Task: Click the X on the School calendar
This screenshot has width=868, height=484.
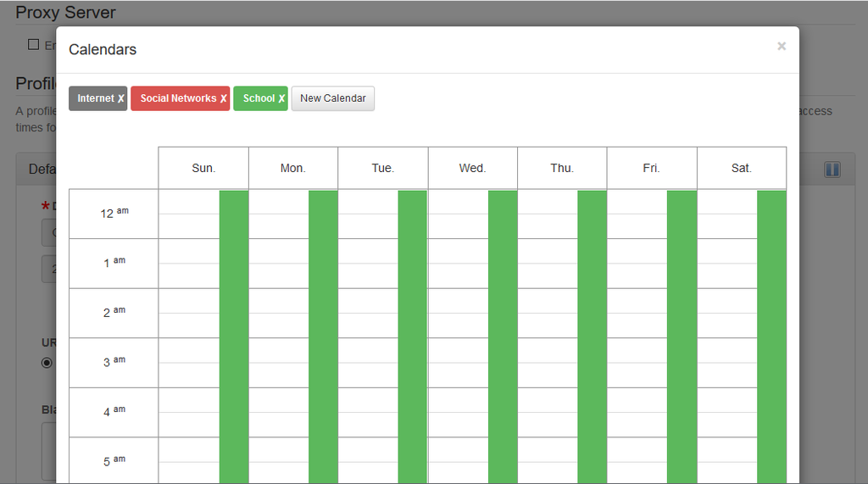Action: click(x=281, y=98)
